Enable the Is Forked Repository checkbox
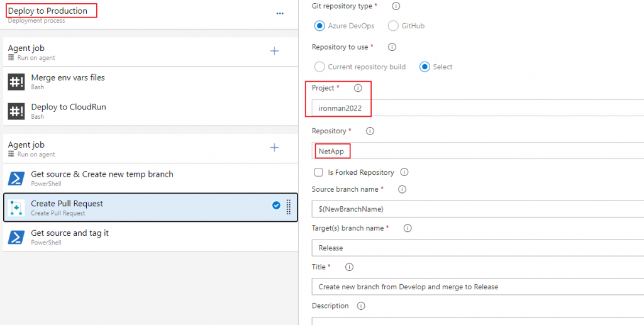Screen dimensions: 644x325 tap(319, 172)
